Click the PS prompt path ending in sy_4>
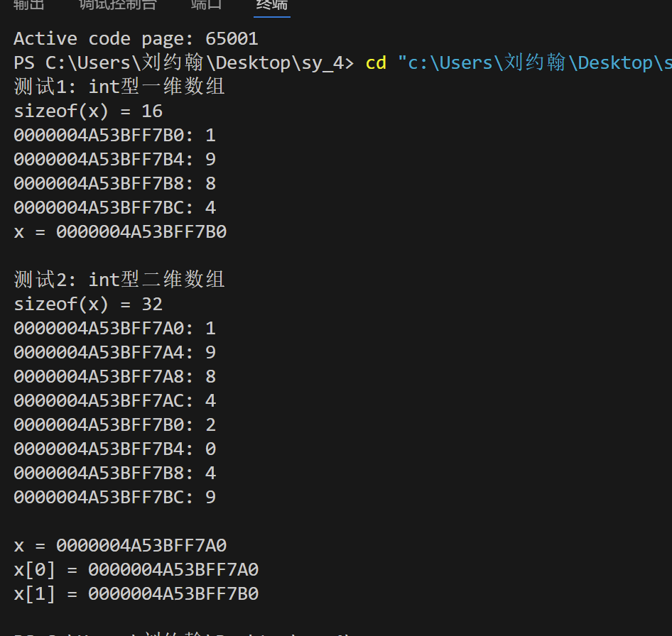 point(184,62)
